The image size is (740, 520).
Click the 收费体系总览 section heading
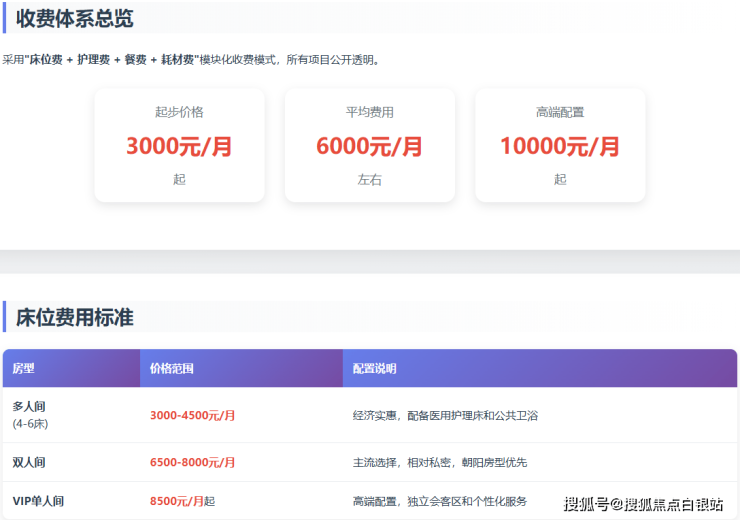click(x=75, y=18)
